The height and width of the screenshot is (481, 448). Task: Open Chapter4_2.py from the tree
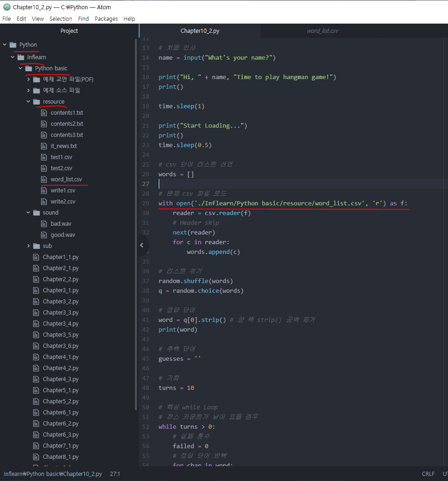[61, 368]
